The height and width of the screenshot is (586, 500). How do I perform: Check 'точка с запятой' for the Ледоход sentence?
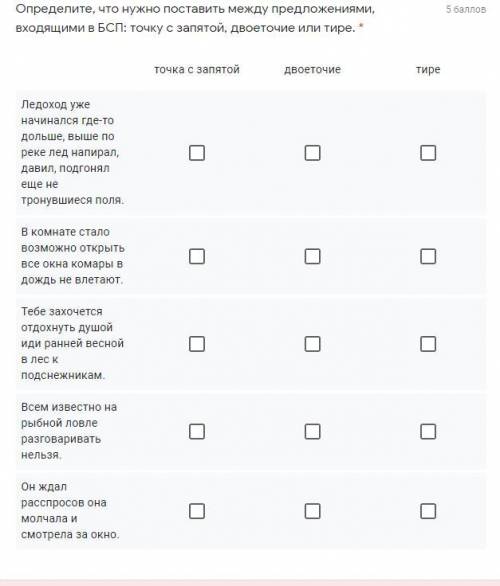click(197, 153)
